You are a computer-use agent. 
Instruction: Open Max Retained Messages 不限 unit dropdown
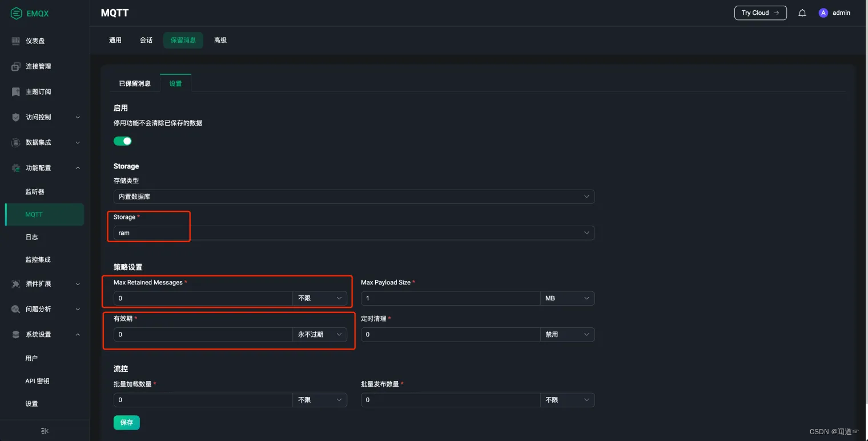click(x=320, y=298)
